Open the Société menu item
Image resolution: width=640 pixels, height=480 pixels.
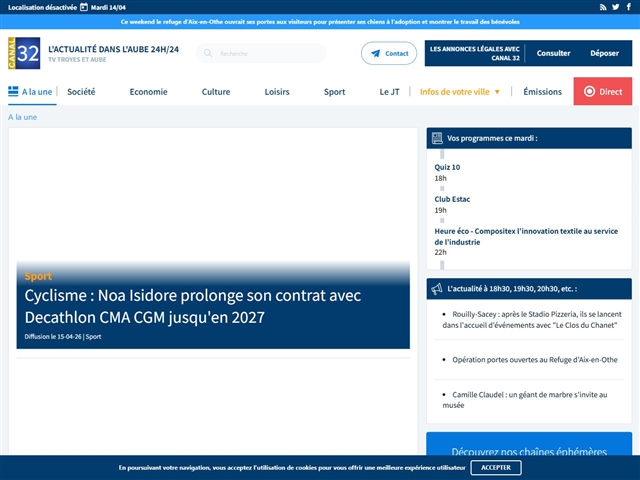(81, 92)
